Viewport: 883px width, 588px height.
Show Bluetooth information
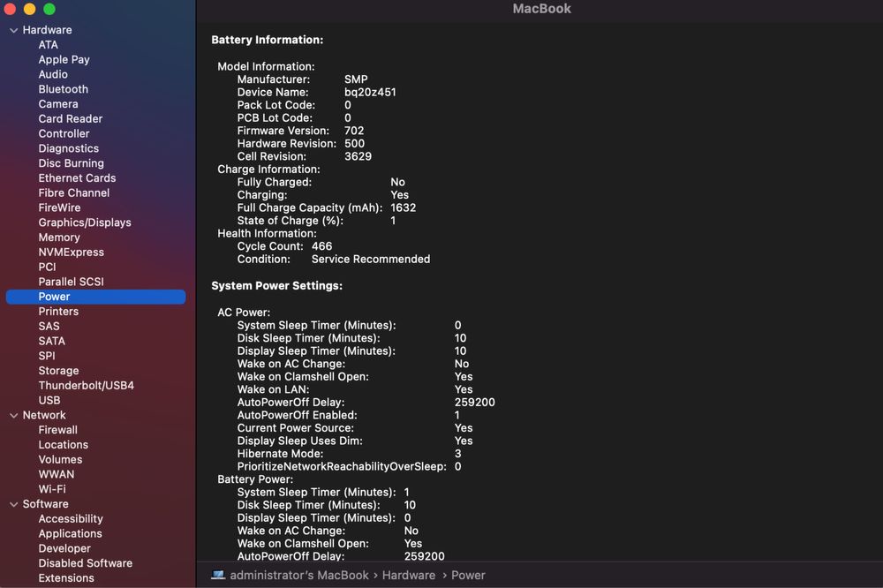63,89
